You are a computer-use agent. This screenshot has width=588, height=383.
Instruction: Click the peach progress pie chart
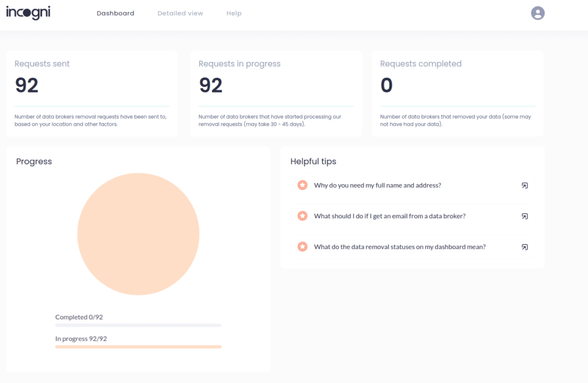tap(138, 234)
